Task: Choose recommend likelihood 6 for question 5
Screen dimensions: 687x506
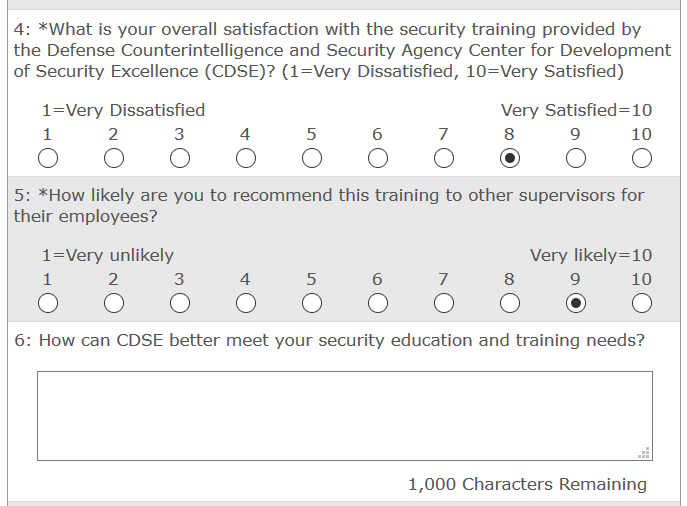Action: tap(377, 303)
